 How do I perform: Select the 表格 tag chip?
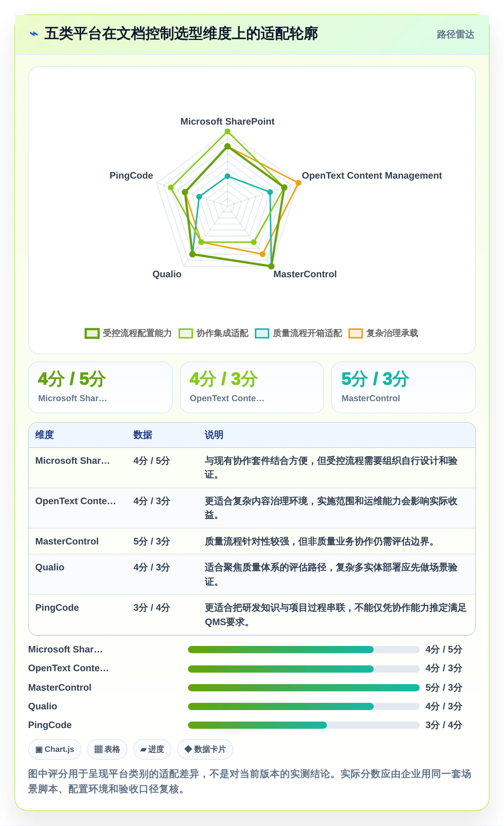point(107,749)
